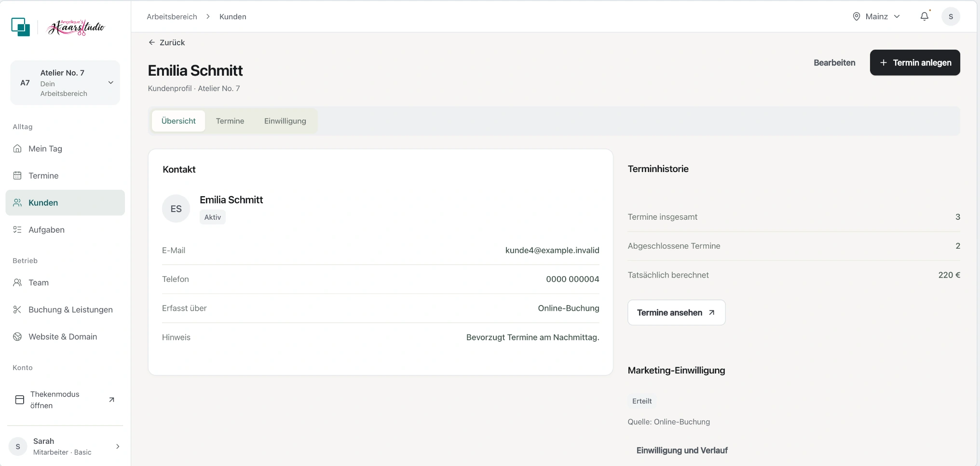Image resolution: width=980 pixels, height=466 pixels.
Task: Click Arbeitsbereich in the breadcrumb
Action: (172, 16)
